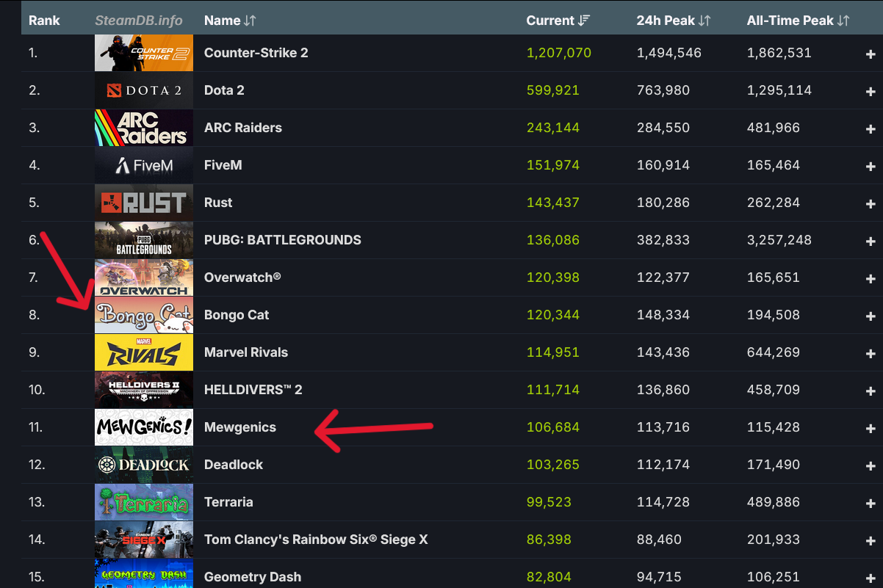Sort by Current players column header
This screenshot has height=588, width=883.
[558, 21]
